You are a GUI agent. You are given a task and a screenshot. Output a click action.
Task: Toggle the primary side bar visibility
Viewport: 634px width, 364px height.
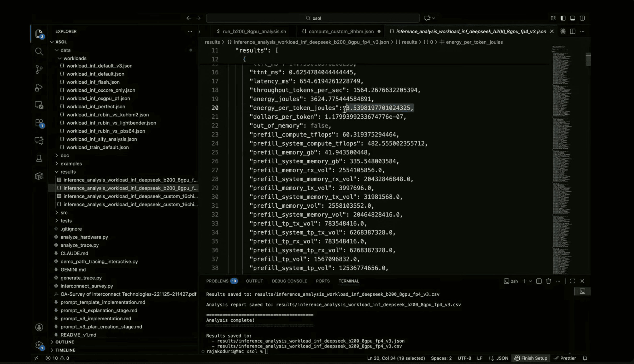point(563,18)
